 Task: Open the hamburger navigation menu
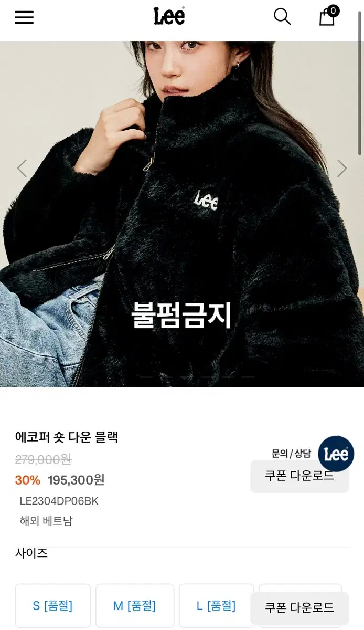coord(24,17)
